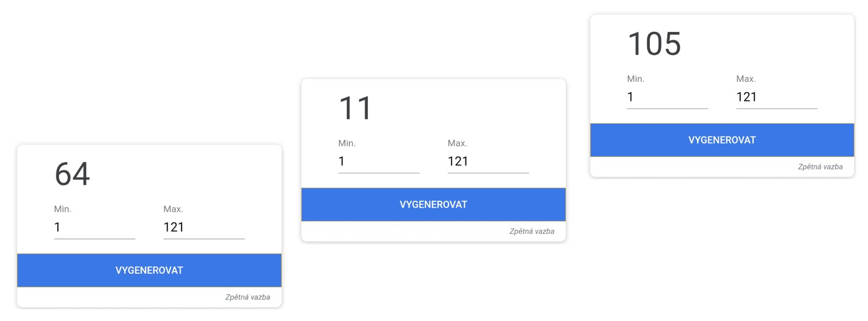
Task: Click the generated number 11
Action: pyautogui.click(x=355, y=108)
